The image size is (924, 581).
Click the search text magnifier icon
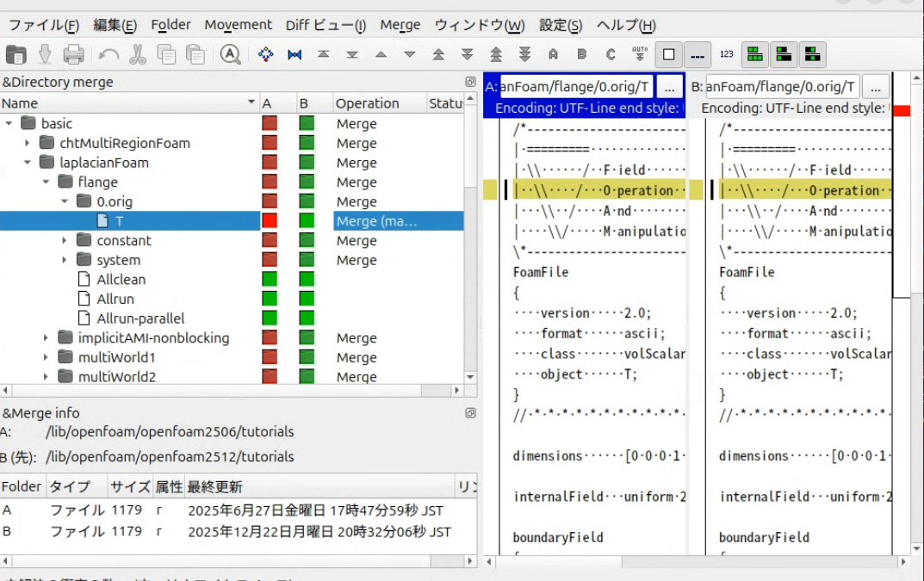click(x=230, y=55)
